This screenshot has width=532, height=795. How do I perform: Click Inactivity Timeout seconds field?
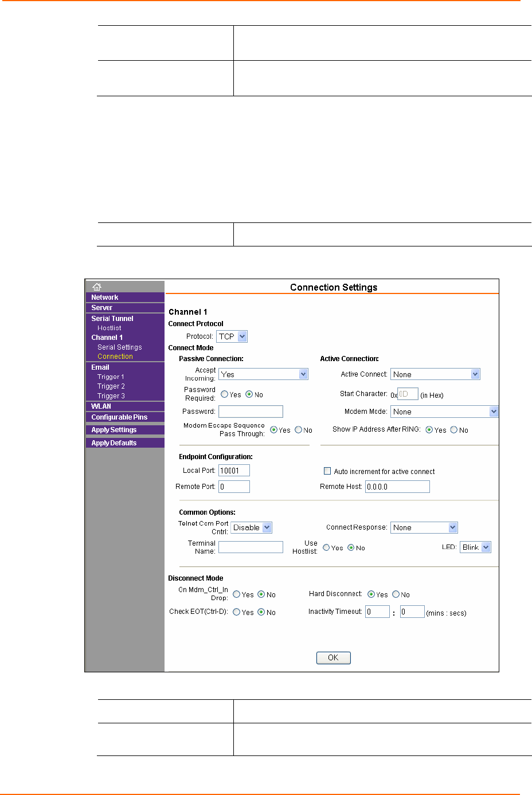[412, 612]
